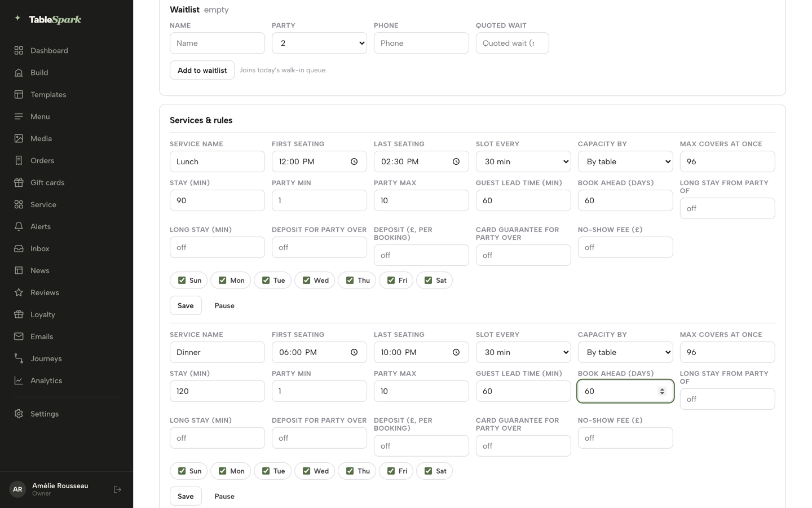Open the clock picker for Lunch first seating
The image size is (812, 508).
(x=354, y=161)
